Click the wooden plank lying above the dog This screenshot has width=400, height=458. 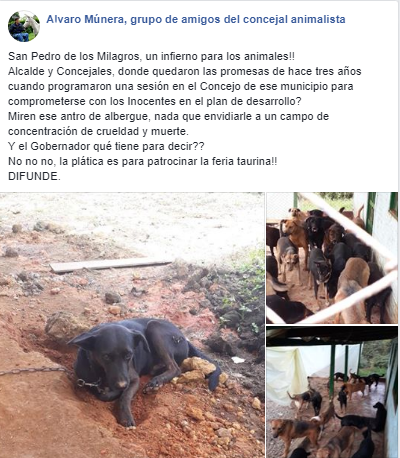pyautogui.click(x=112, y=264)
